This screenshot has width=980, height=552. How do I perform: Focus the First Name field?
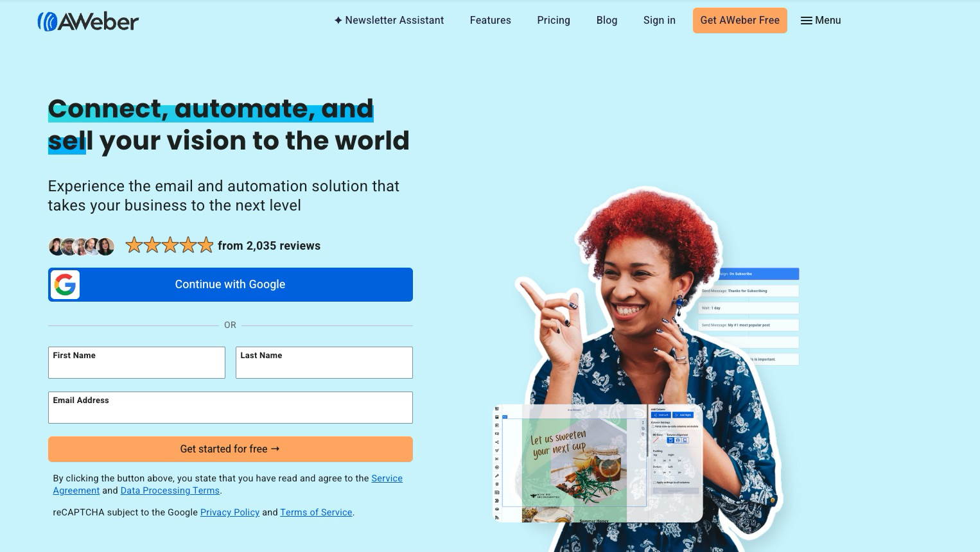click(137, 363)
